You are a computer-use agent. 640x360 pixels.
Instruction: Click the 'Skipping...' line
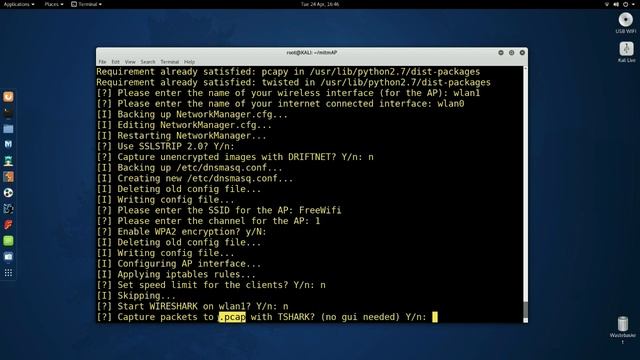[136, 296]
